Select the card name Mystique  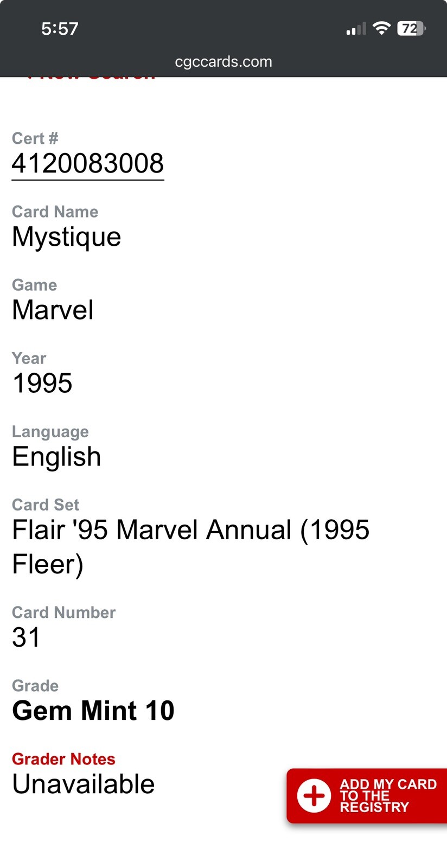pyautogui.click(x=67, y=237)
